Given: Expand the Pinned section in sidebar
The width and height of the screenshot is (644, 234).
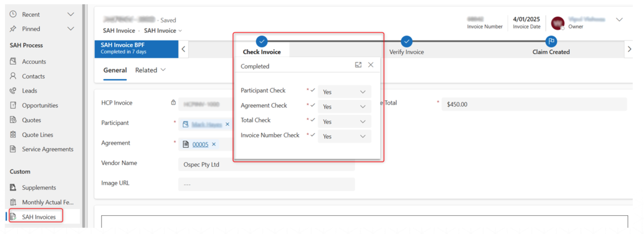Looking at the screenshot, I should point(71,29).
